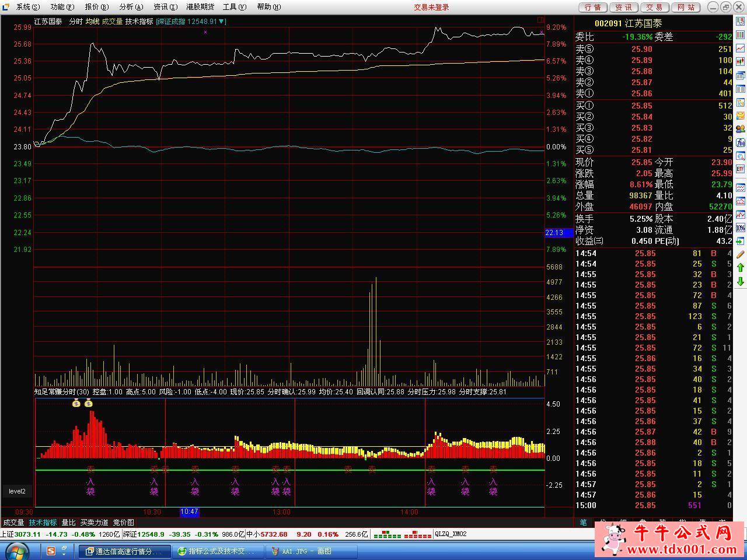Click the 资讯 button at top right
This screenshot has width=747, height=560.
tap(623, 7)
